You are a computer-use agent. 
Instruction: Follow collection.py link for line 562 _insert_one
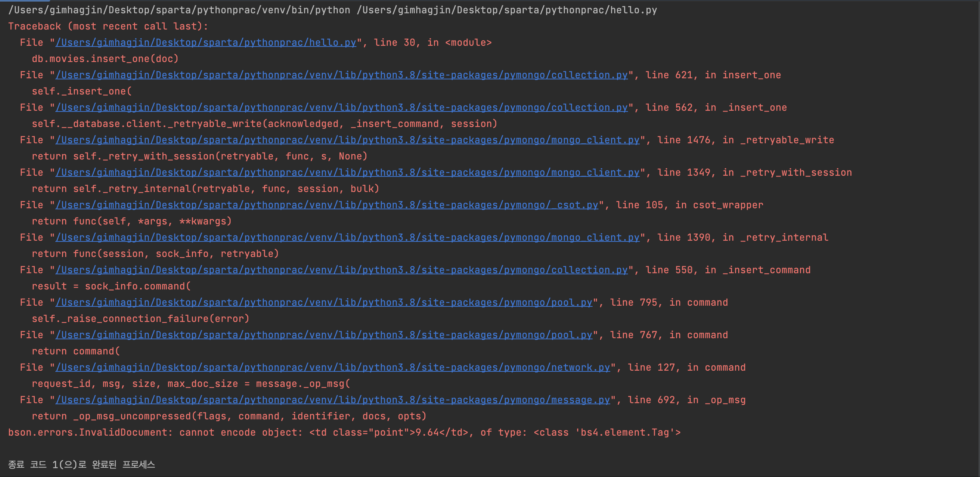tap(342, 107)
